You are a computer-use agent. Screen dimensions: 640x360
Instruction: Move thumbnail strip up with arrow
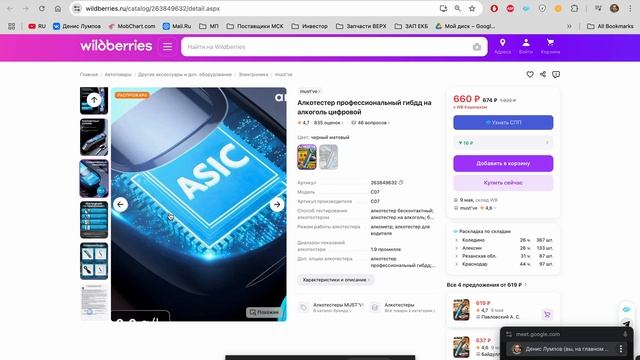94,100
